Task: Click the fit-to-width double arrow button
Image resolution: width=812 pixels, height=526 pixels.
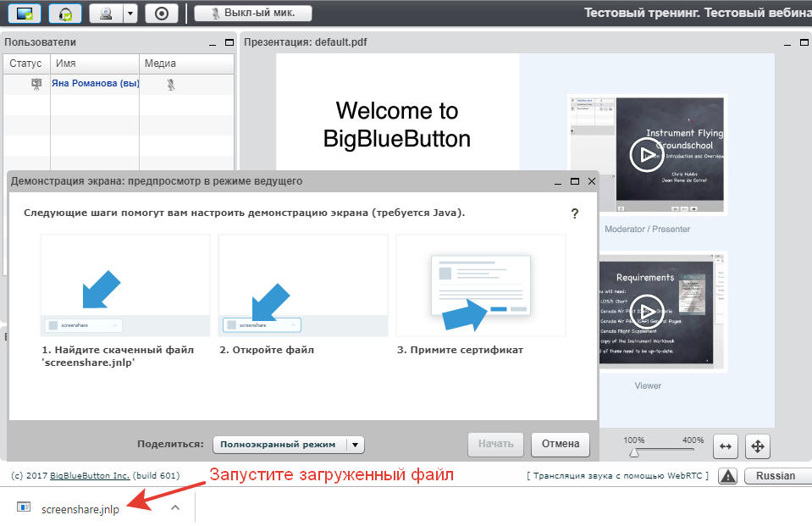Action: pyautogui.click(x=726, y=446)
